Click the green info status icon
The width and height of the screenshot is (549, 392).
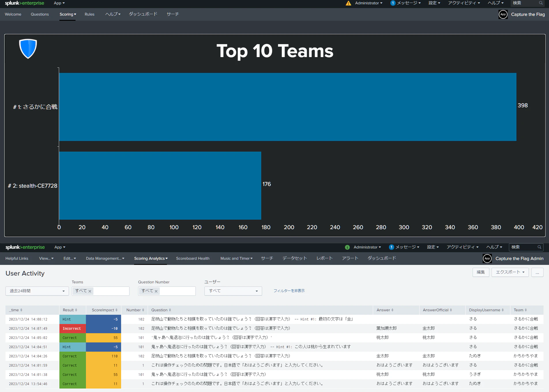347,247
